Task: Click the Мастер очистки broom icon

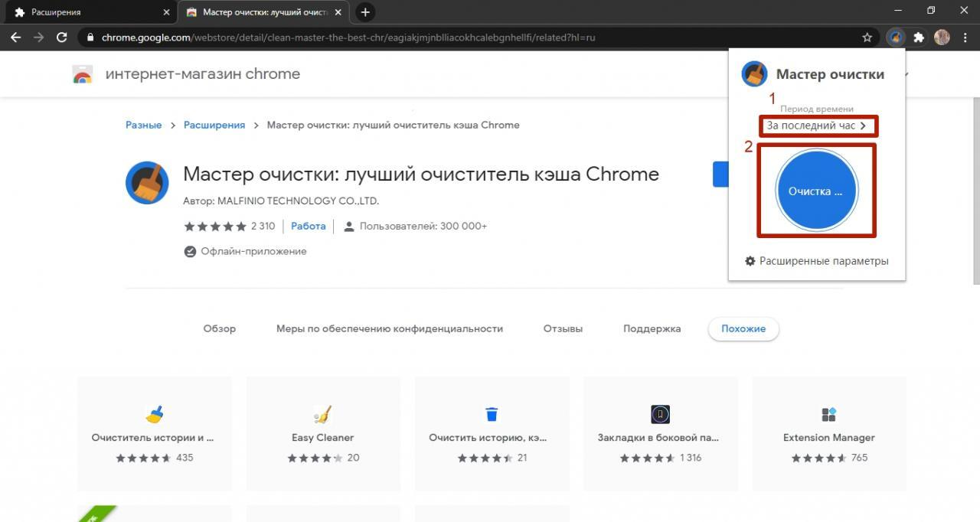Action: (x=146, y=184)
